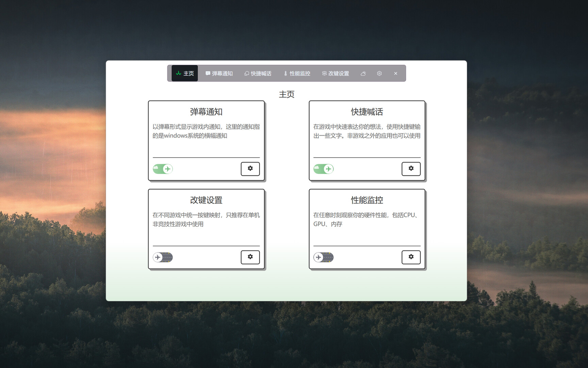Enable the 改键设置 toggle switch
588x368 pixels.
[163, 257]
